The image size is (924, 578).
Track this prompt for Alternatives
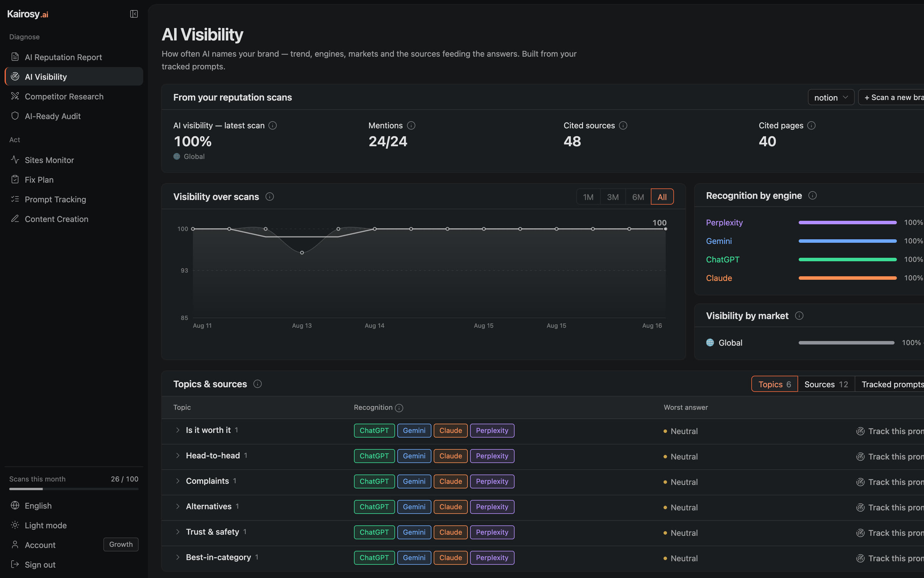pyautogui.click(x=890, y=507)
